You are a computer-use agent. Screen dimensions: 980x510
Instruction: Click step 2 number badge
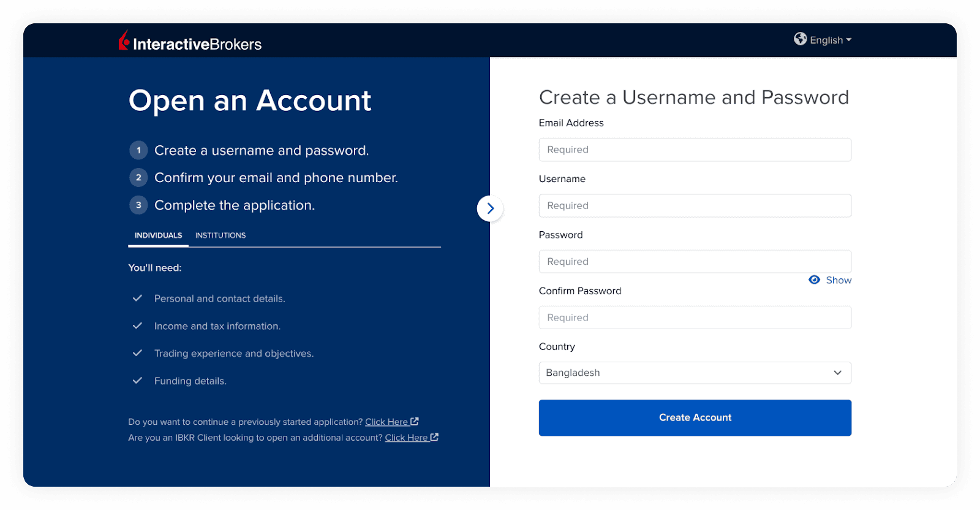138,178
